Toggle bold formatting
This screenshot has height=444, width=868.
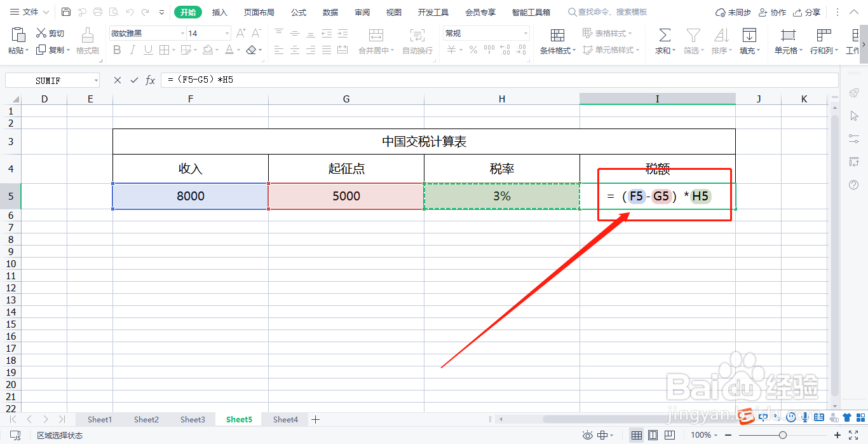coord(117,50)
